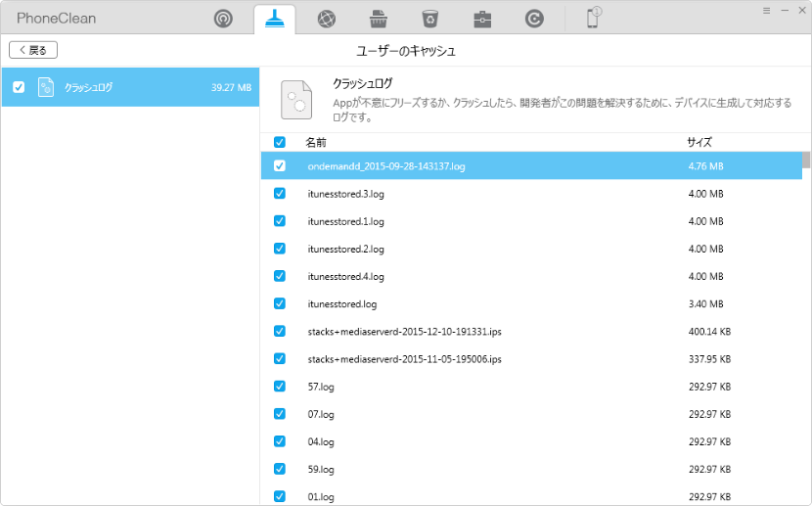Uncheck itunesstored.1.log checkbox
The image size is (812, 506).
(280, 220)
